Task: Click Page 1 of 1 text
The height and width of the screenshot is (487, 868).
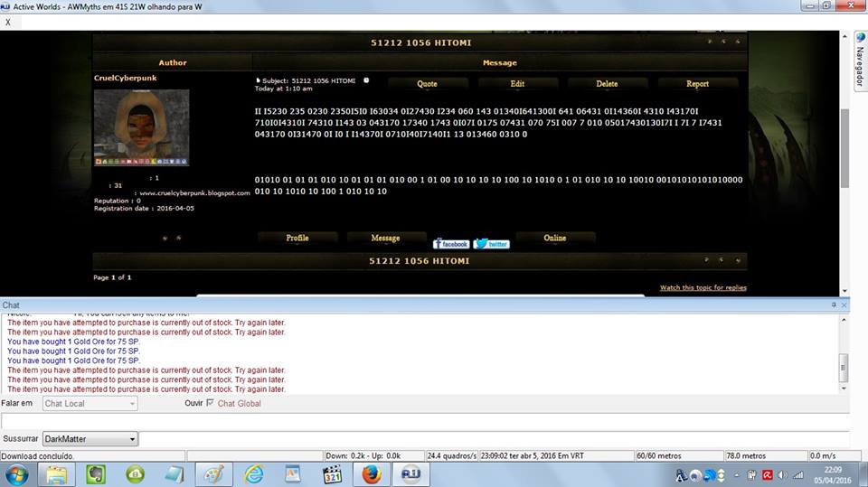Action: 112,277
